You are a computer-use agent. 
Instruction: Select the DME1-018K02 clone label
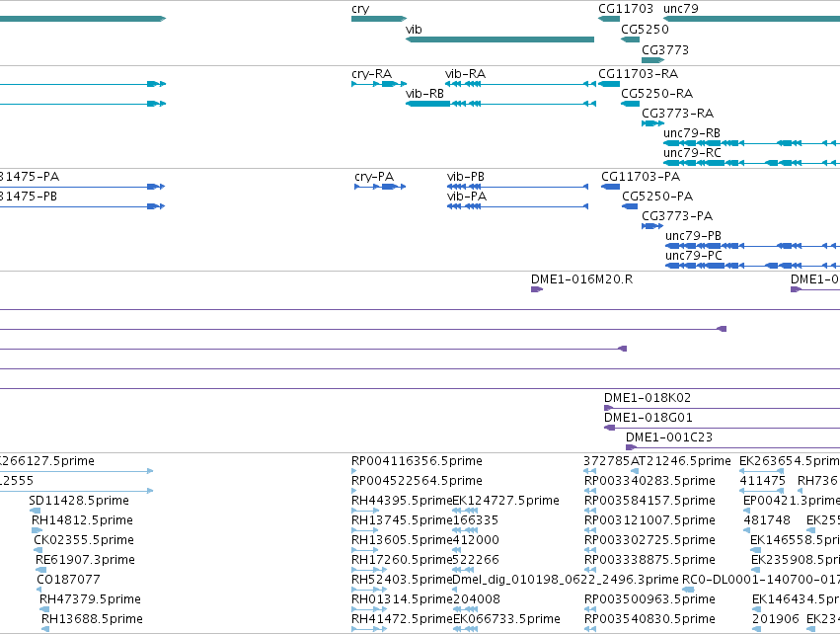coord(648,398)
